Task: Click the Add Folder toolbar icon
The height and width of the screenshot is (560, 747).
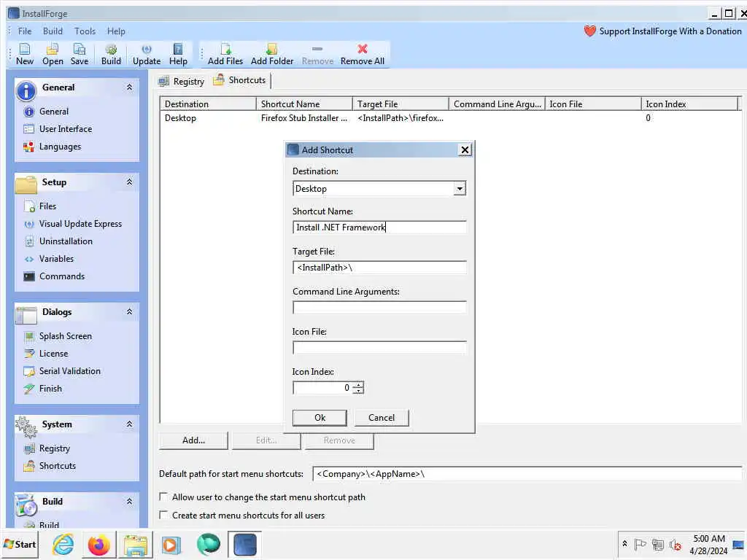Action: click(272, 54)
